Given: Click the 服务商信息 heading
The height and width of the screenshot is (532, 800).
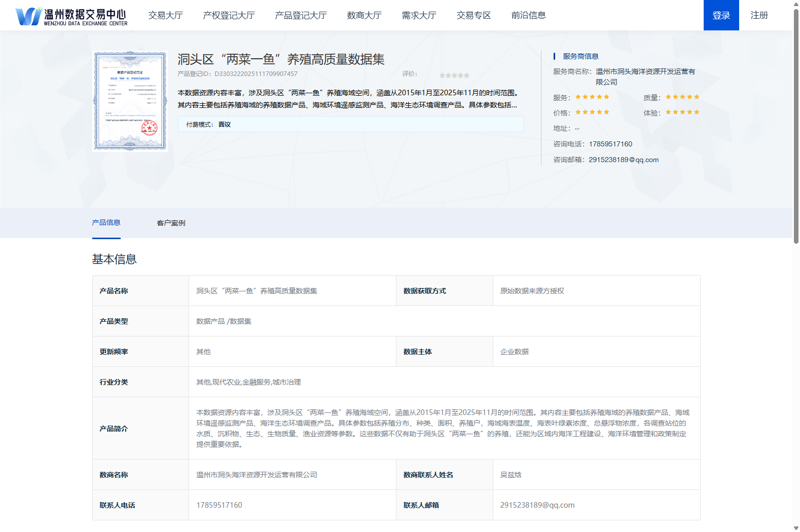Looking at the screenshot, I should click(580, 56).
